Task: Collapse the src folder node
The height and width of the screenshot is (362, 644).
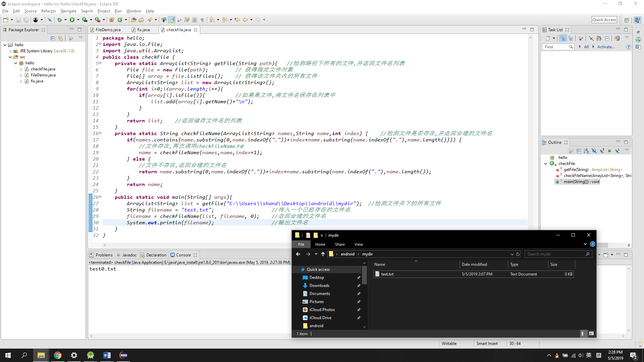Action: pyautogui.click(x=10, y=57)
